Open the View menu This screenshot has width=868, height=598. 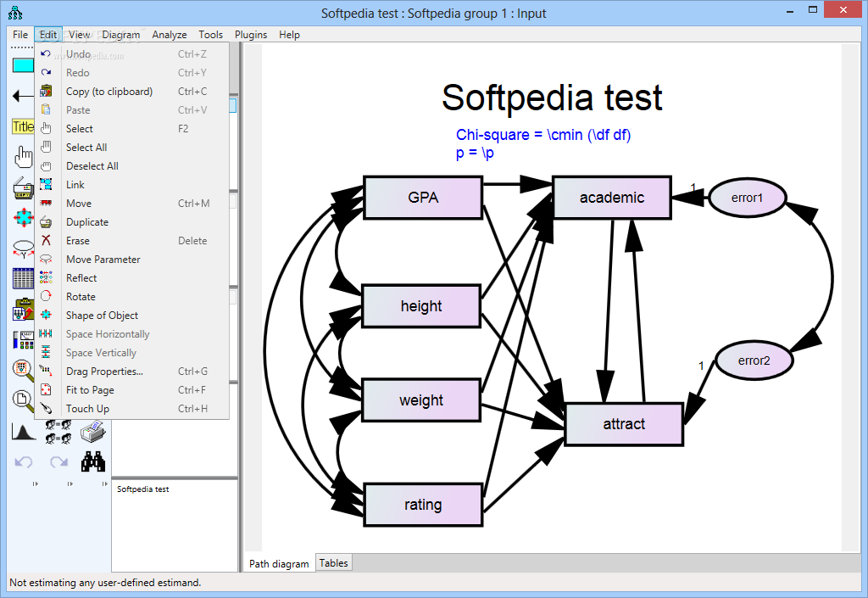click(x=79, y=34)
